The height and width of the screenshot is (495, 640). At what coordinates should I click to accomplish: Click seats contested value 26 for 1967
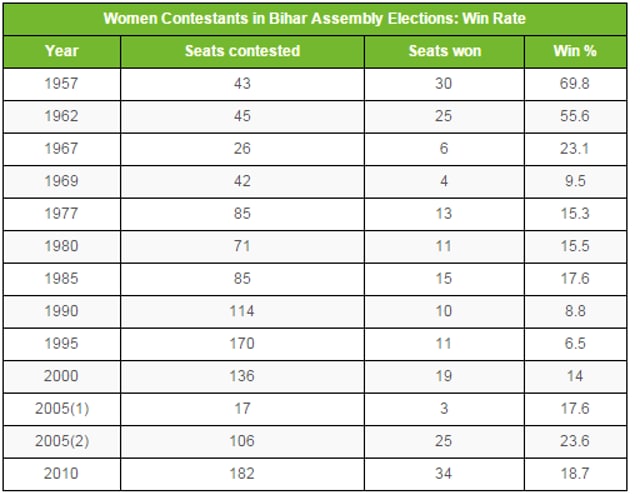point(242,148)
